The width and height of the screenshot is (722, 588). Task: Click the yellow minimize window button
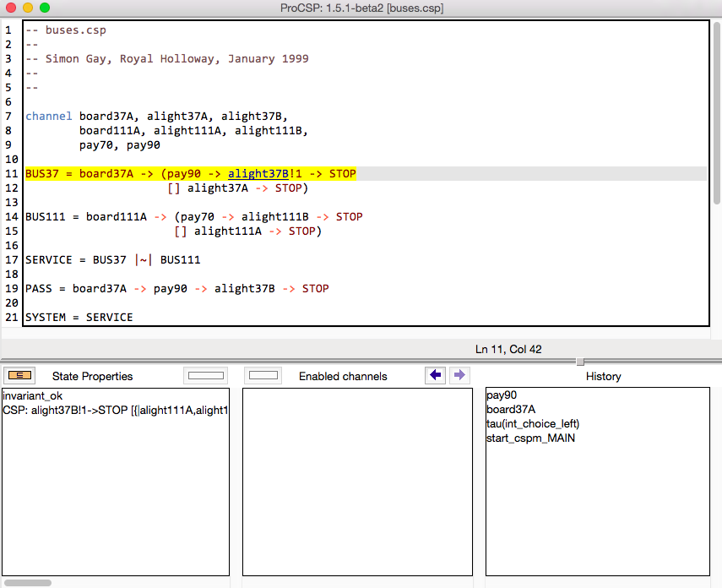[x=28, y=8]
